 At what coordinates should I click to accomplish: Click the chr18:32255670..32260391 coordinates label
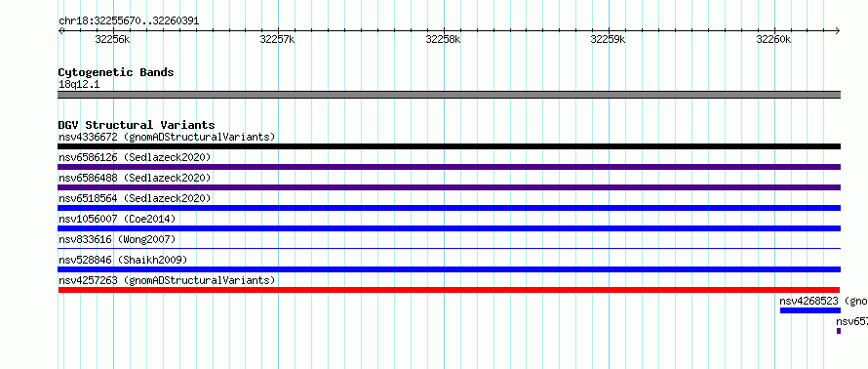point(129,21)
